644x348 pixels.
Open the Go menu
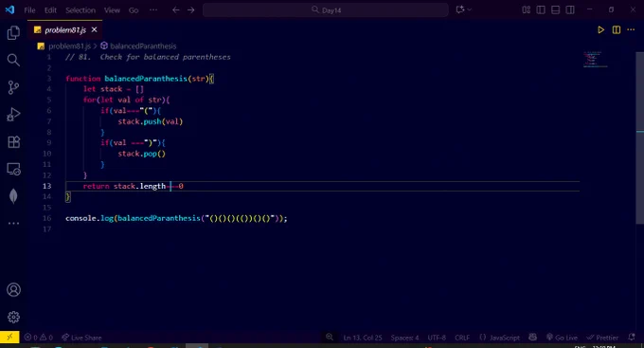[x=134, y=10]
